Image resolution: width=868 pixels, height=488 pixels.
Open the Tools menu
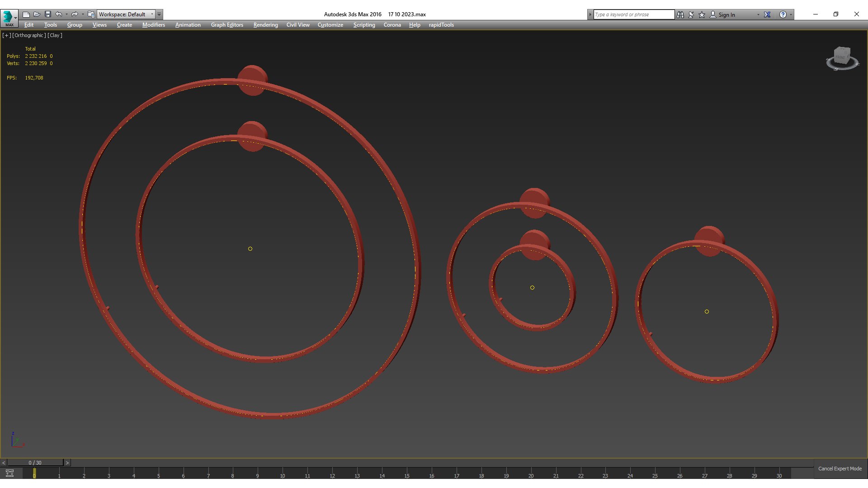[51, 25]
